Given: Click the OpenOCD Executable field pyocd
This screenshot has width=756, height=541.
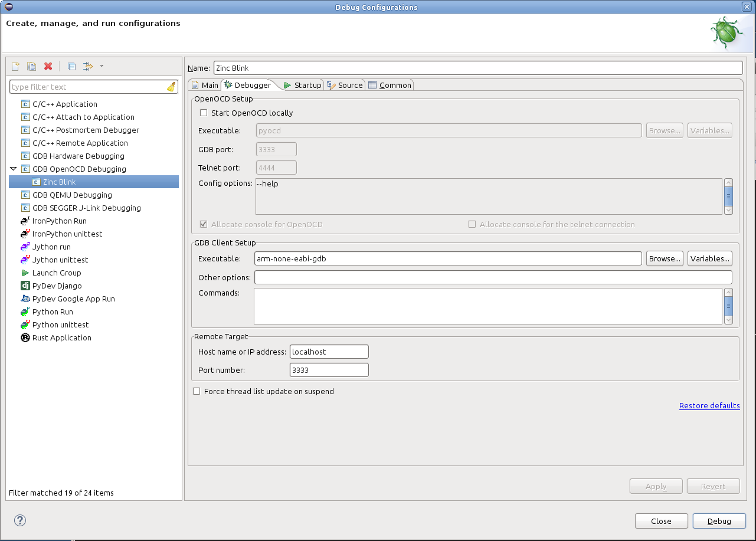Looking at the screenshot, I should pos(449,130).
